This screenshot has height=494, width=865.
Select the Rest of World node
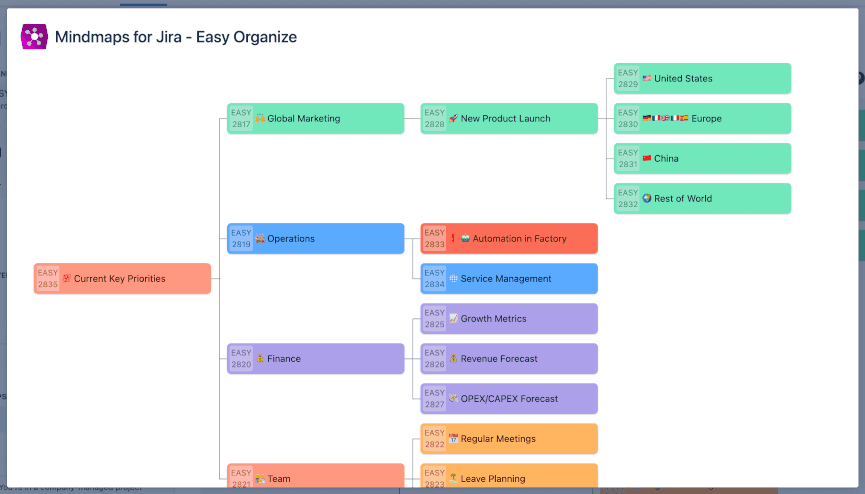click(702, 199)
